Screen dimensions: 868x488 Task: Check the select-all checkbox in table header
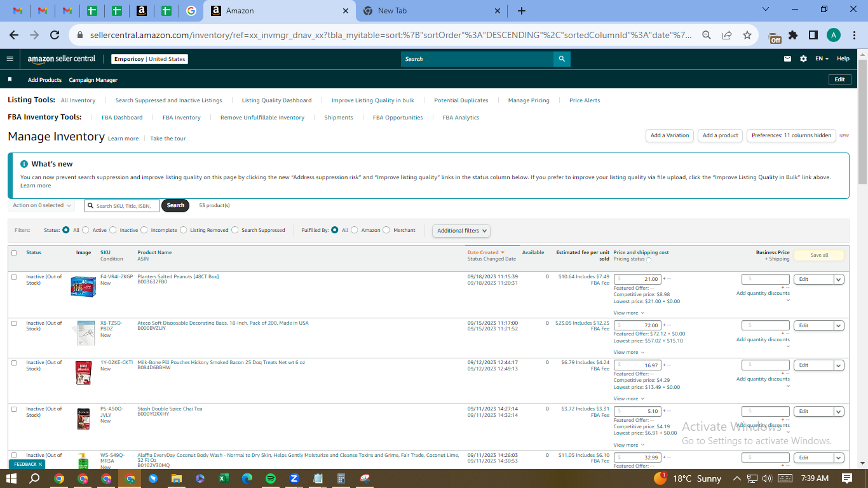pos(14,253)
